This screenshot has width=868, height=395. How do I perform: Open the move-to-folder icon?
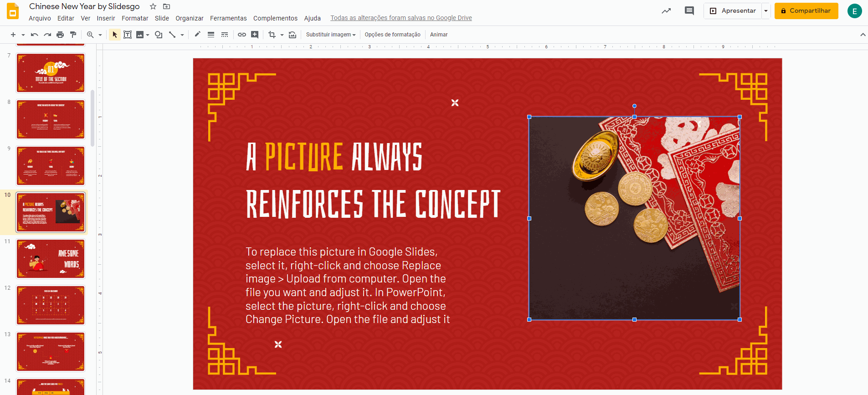click(166, 6)
